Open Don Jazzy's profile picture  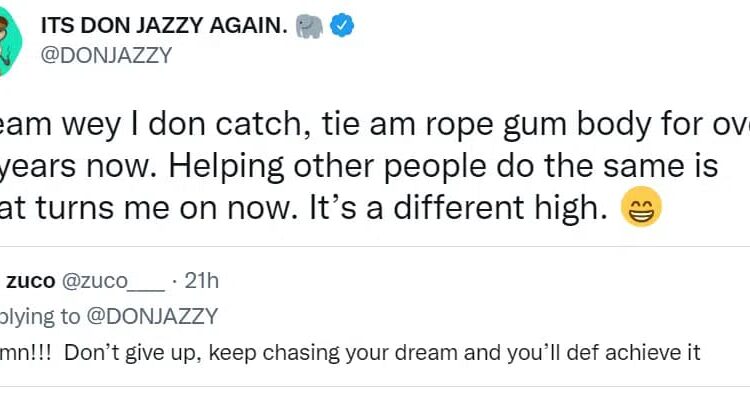[x=8, y=40]
